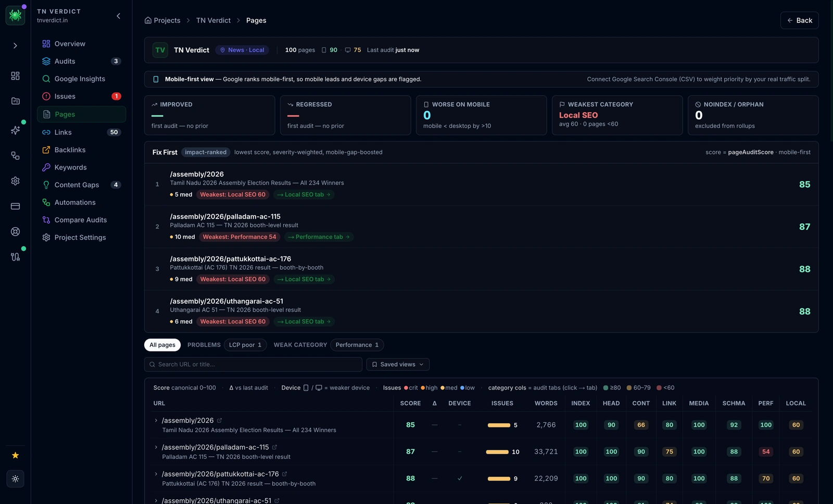Collapse the TN Verdict sidebar with the chevron
This screenshot has width=833, height=504.
click(x=119, y=16)
